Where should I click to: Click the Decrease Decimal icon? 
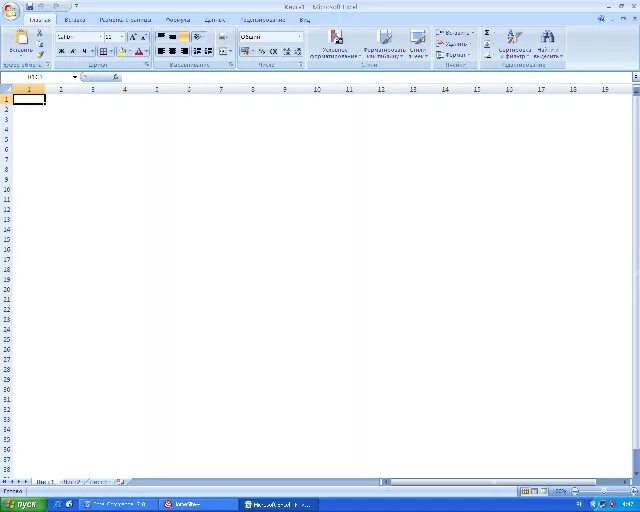pyautogui.click(x=298, y=51)
